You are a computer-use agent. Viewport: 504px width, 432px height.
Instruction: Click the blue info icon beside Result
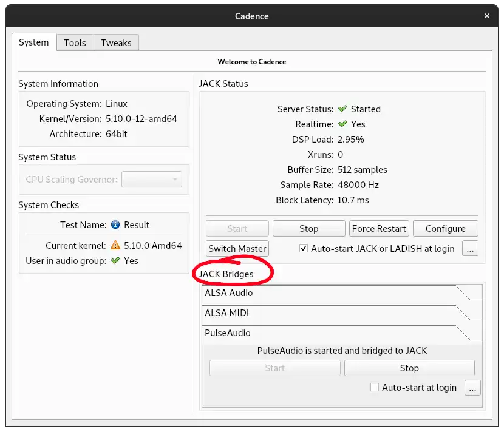(x=115, y=224)
